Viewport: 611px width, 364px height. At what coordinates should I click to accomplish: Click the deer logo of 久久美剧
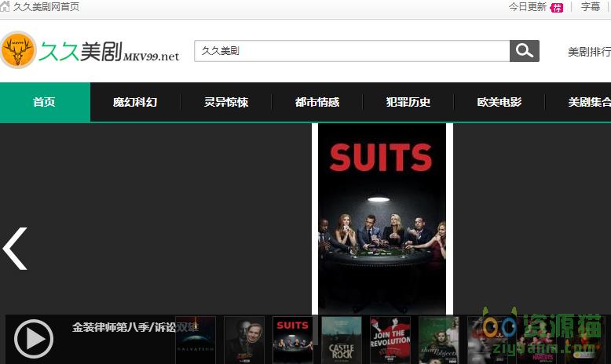click(18, 50)
